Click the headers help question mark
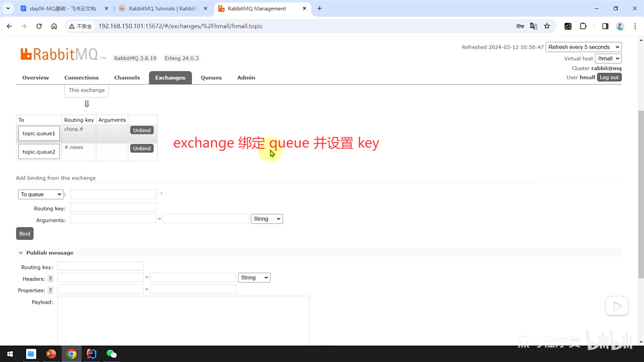644x362 pixels. (x=50, y=279)
